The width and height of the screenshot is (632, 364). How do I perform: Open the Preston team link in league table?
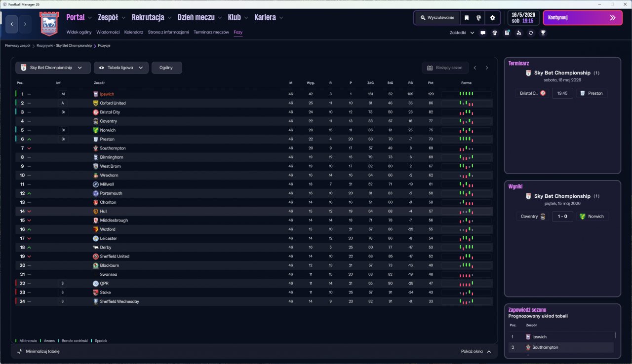(x=107, y=139)
